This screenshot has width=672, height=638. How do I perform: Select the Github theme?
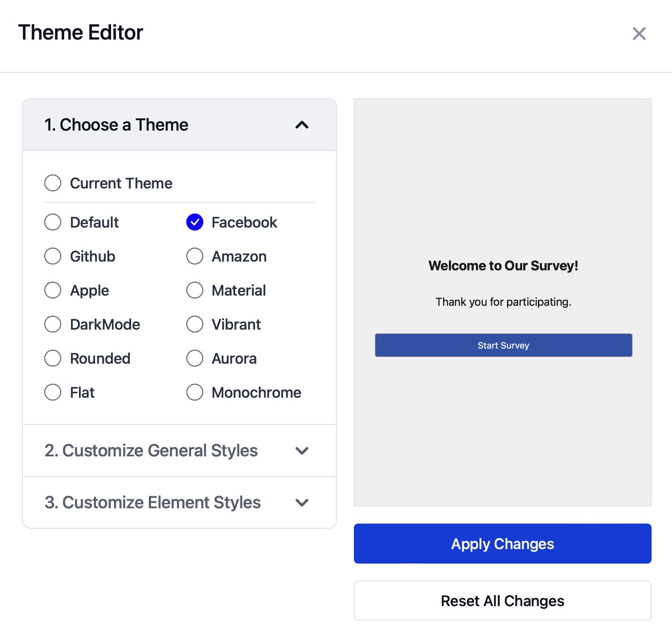click(x=52, y=256)
